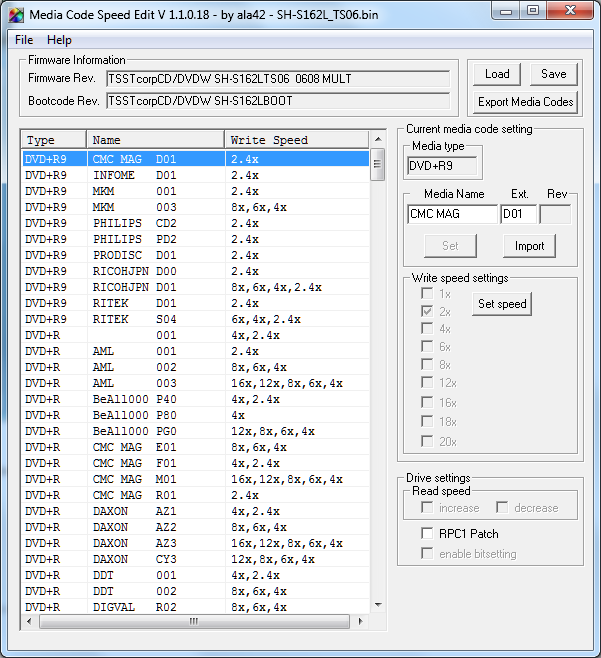The height and width of the screenshot is (658, 601).
Task: Select the CMC MAG D01 row
Action: pyautogui.click(x=196, y=159)
